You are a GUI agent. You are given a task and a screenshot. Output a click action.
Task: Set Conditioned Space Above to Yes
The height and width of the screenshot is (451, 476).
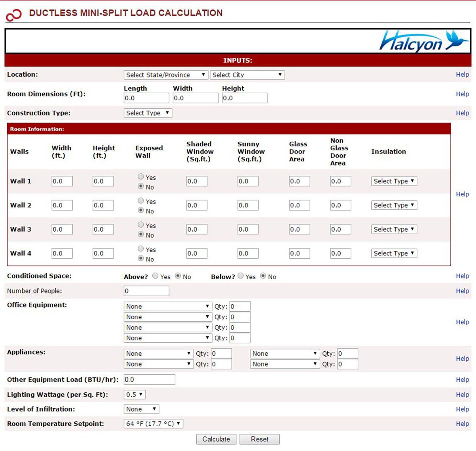coord(155,276)
